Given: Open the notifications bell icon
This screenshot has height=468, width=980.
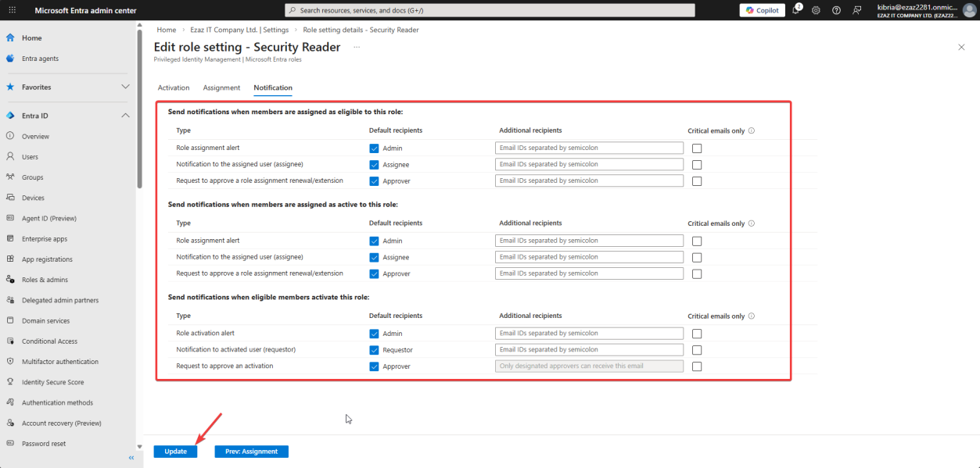Looking at the screenshot, I should click(796, 10).
